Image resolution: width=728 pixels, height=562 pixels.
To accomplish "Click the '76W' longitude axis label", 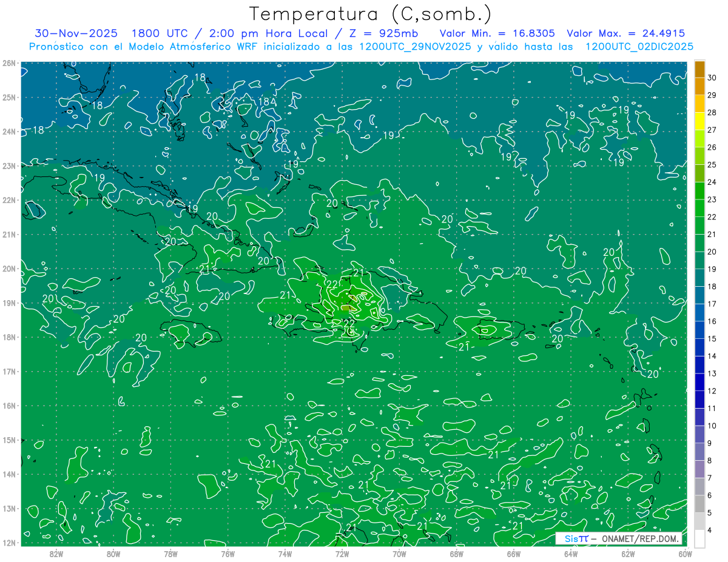I will (228, 553).
